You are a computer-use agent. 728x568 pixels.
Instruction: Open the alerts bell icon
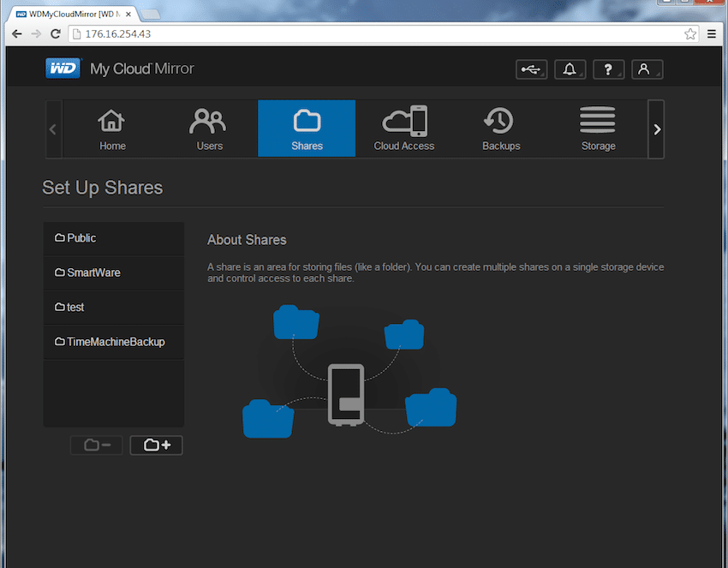coord(570,69)
